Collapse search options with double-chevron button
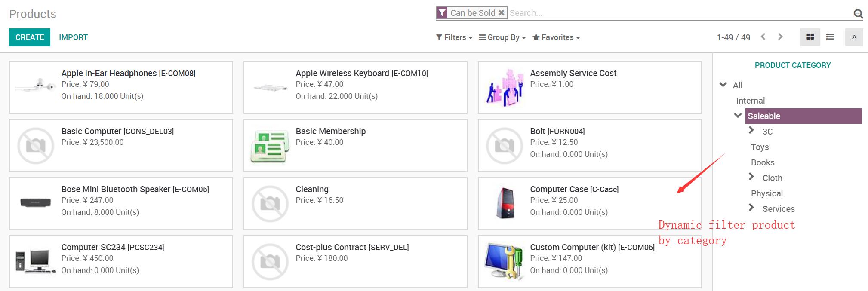The width and height of the screenshot is (868, 291). coord(854,37)
